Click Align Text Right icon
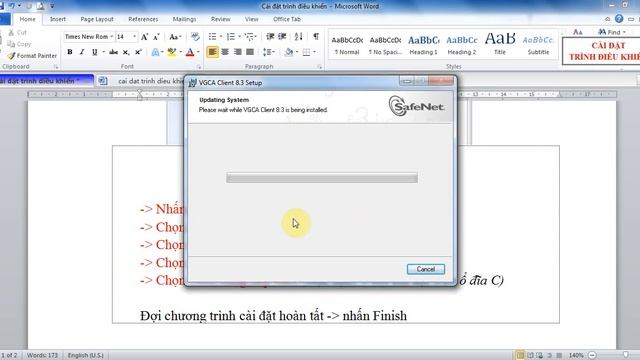 coord(238,52)
